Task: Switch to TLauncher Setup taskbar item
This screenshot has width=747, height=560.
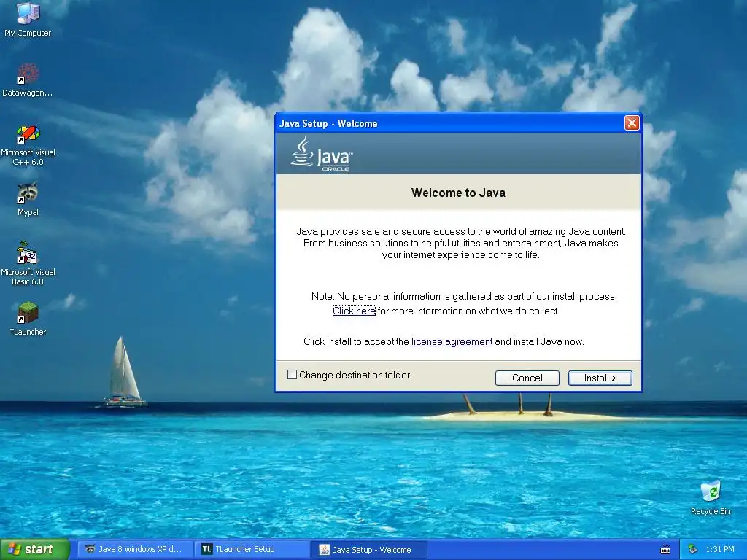Action: (252, 549)
